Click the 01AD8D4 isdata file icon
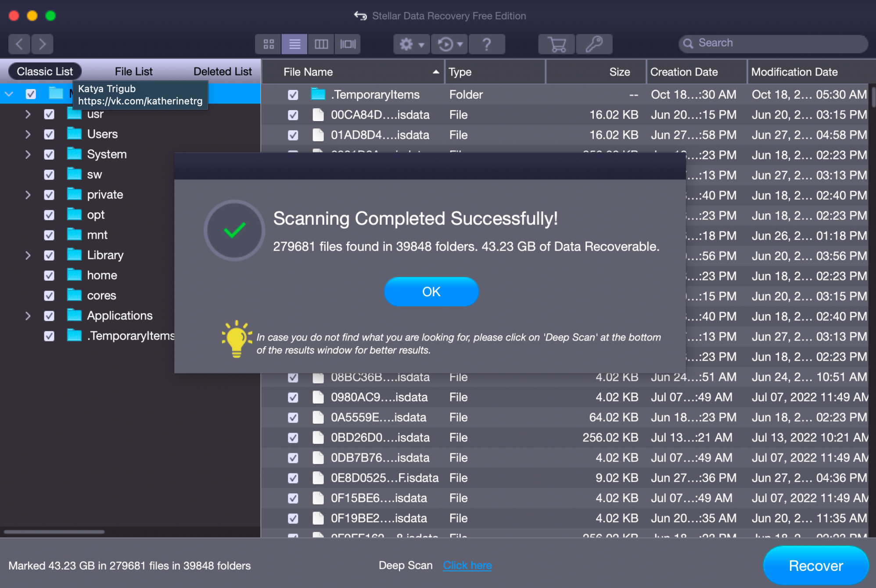 pos(318,135)
